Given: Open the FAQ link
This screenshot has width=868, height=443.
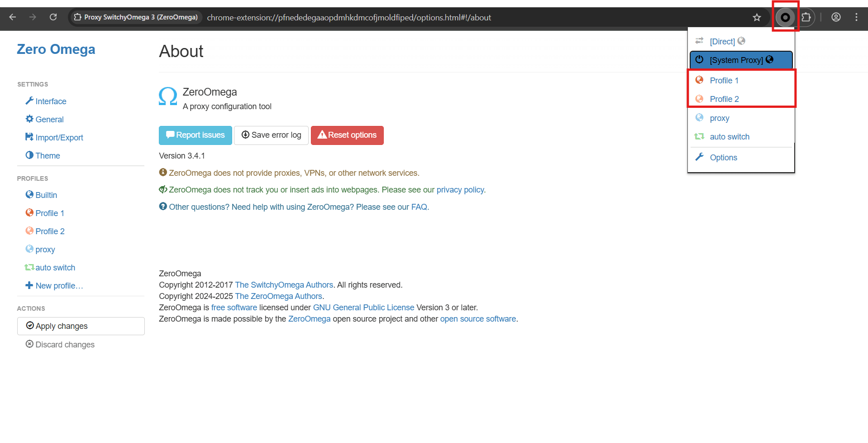Looking at the screenshot, I should 419,207.
